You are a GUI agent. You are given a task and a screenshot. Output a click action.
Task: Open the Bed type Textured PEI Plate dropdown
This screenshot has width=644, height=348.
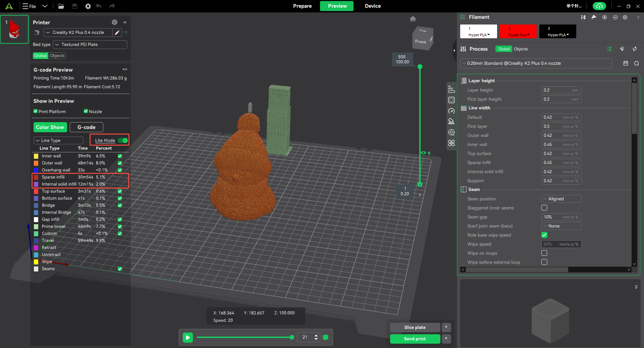[90, 44]
